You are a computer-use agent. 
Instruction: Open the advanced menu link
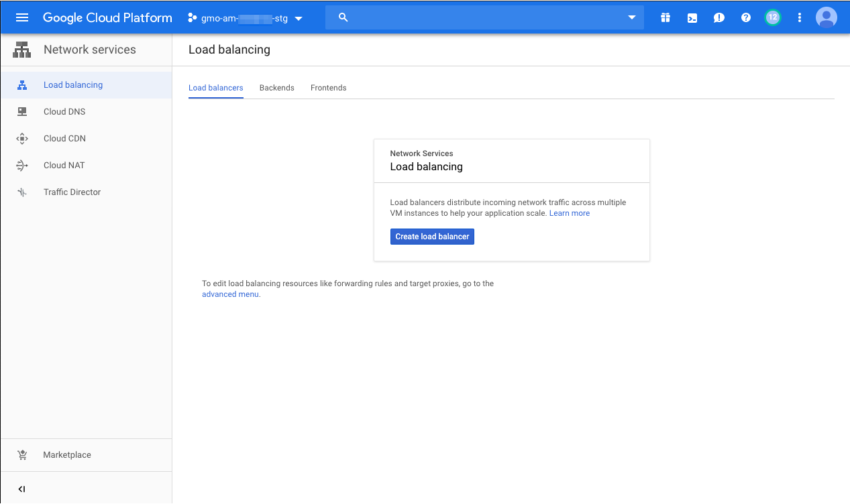[x=231, y=294]
